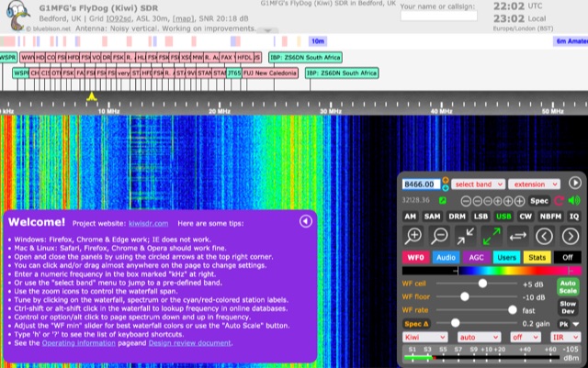Zoom out the waterfall with magnifier minus
The image size is (588, 368).
439,236
